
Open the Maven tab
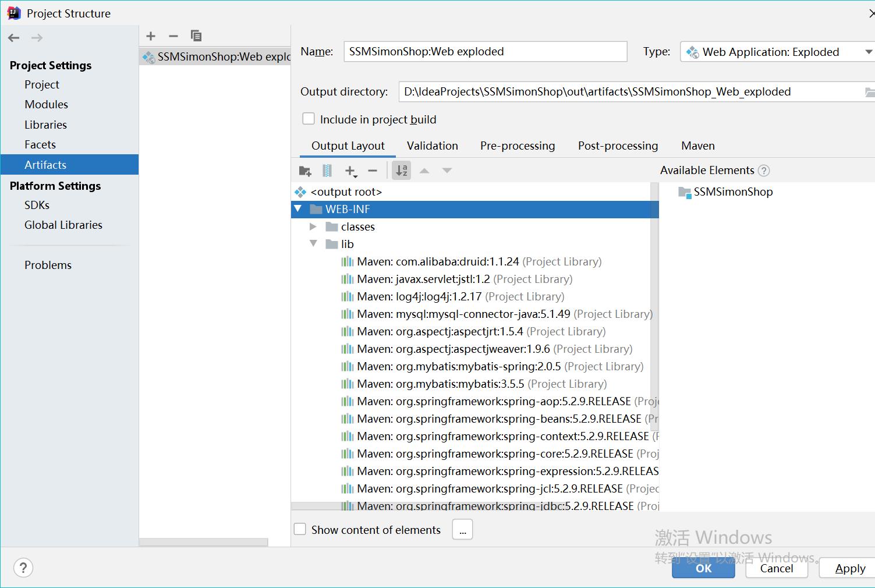coord(698,146)
